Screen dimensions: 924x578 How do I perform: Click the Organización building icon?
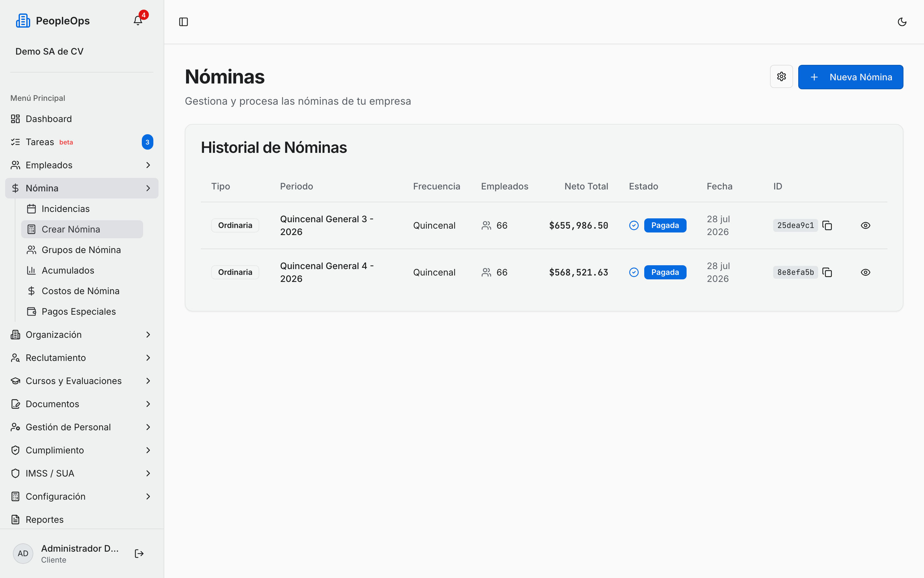point(15,335)
